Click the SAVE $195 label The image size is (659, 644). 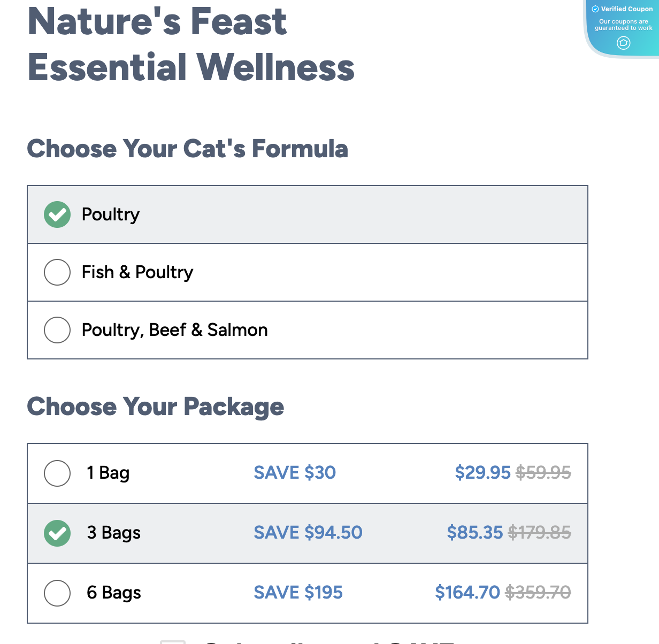click(x=298, y=593)
